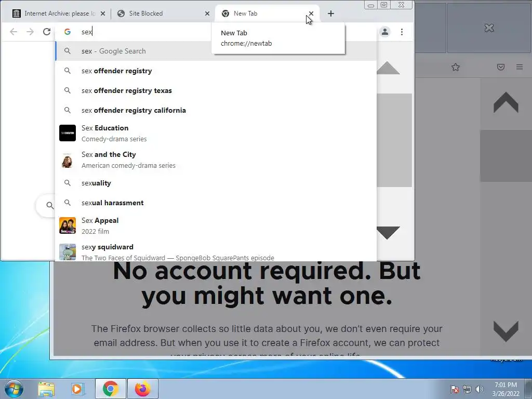Choose the 'sexuality' suggestion
532x399 pixels.
(x=216, y=183)
